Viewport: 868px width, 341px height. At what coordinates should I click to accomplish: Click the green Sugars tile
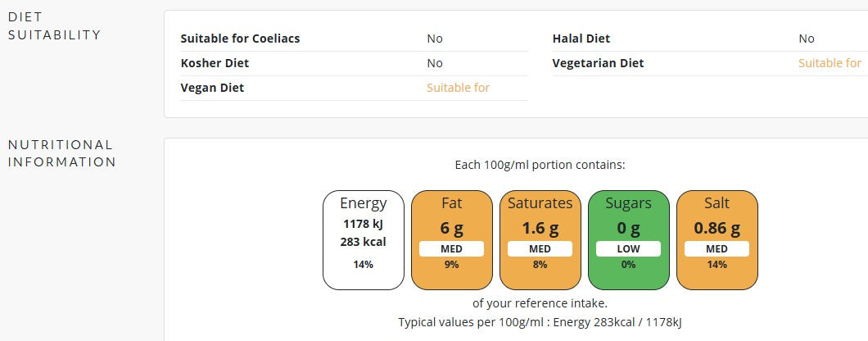point(628,240)
